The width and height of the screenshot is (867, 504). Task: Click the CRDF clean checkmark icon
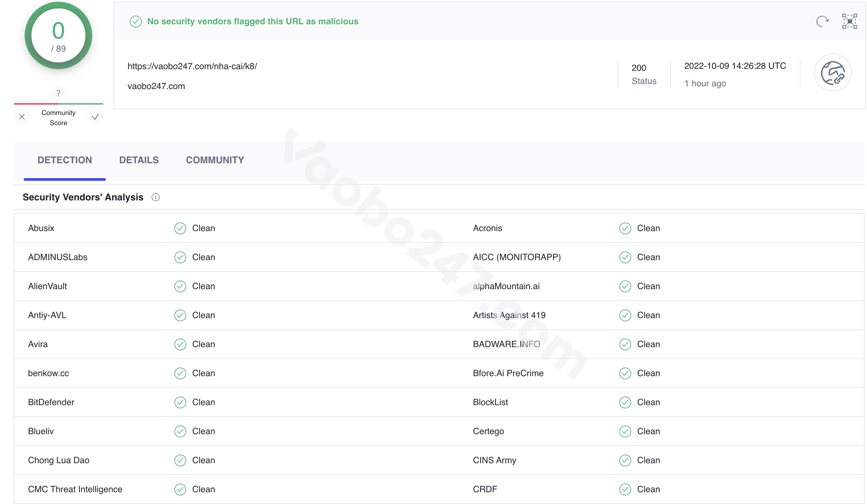tap(625, 489)
